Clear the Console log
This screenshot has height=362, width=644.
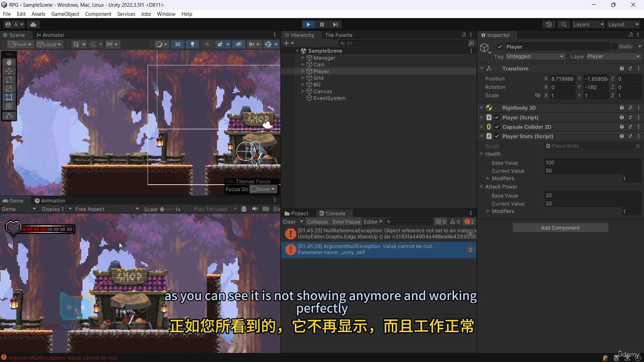tap(289, 222)
